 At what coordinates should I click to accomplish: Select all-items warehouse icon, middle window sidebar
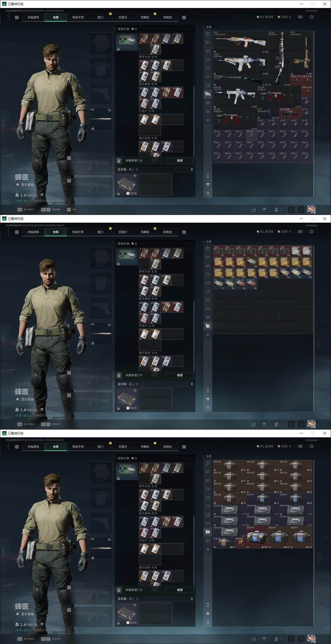(x=208, y=249)
